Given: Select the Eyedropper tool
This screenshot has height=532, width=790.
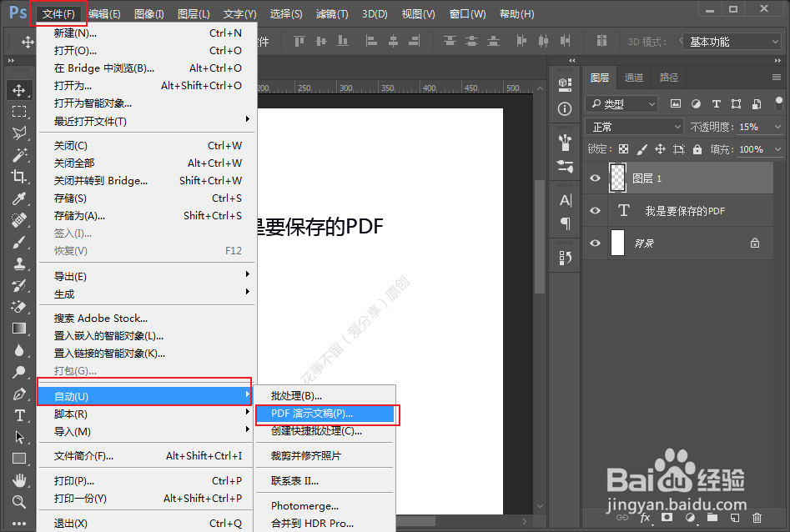Looking at the screenshot, I should (19, 198).
